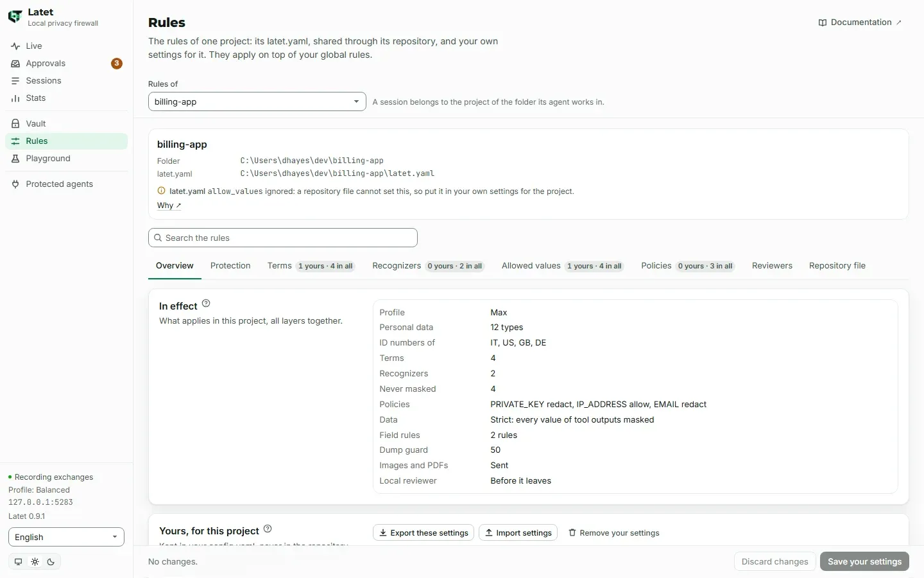
Task: Switch to system theme with the monitor icon
Action: click(18, 562)
